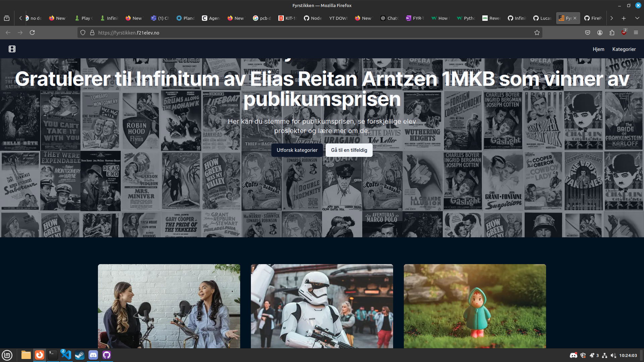Open the Linux Mint start menu

(7, 355)
